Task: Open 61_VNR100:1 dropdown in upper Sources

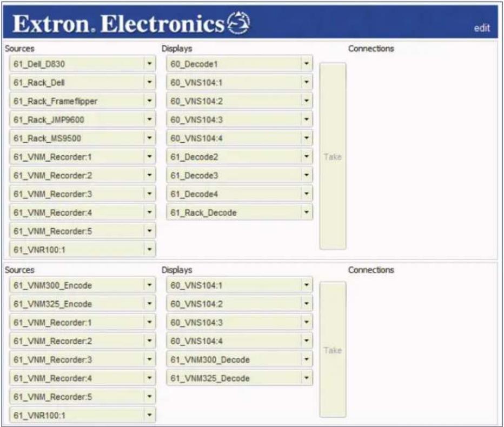Action: click(149, 249)
